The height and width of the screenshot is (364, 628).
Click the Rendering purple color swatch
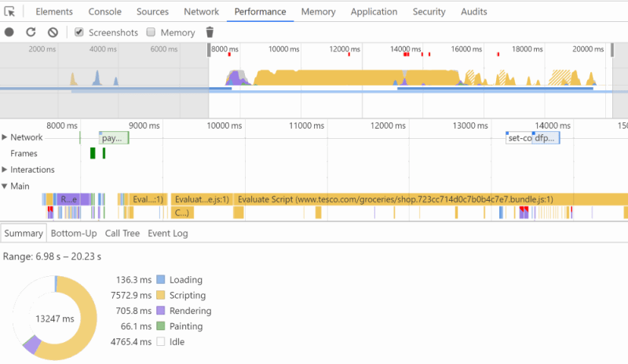pos(161,311)
